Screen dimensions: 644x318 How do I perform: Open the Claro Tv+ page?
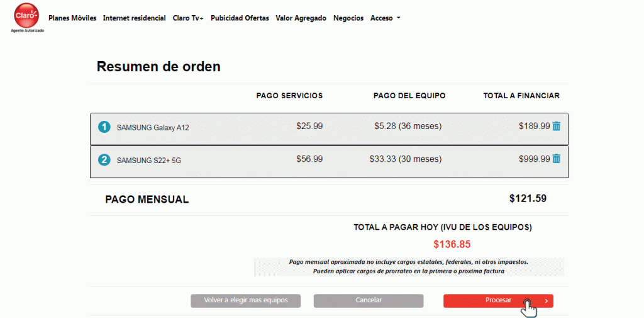click(x=188, y=18)
